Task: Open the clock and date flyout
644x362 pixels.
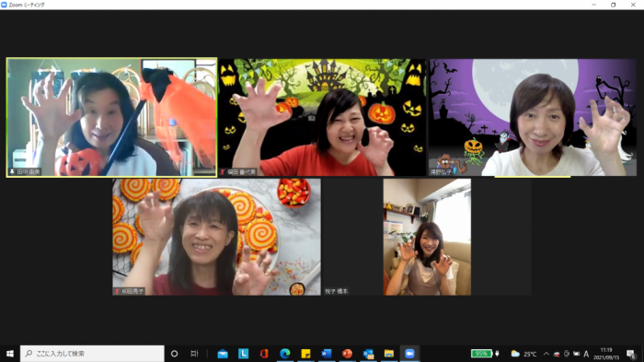Action: point(606,354)
